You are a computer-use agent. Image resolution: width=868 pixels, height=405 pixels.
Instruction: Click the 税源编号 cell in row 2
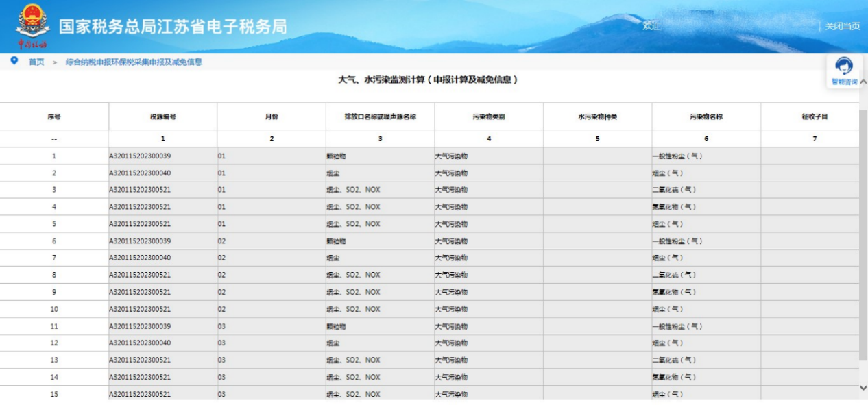coord(162,173)
